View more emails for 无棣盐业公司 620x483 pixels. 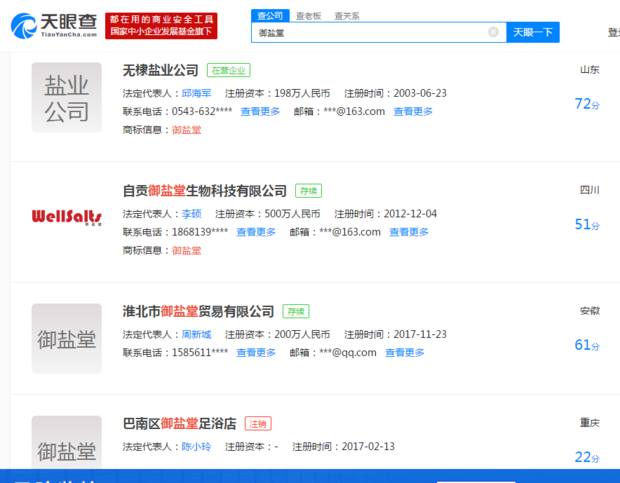click(x=413, y=111)
